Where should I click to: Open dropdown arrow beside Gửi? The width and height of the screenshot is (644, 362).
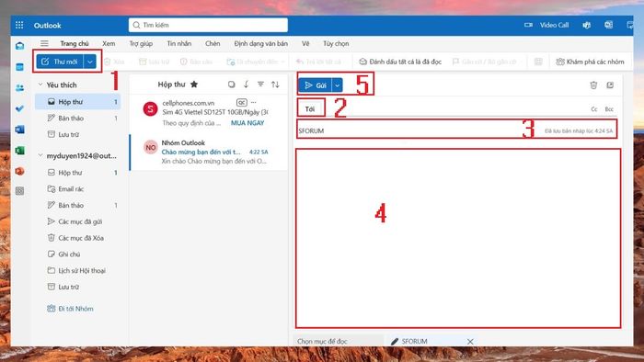click(337, 85)
